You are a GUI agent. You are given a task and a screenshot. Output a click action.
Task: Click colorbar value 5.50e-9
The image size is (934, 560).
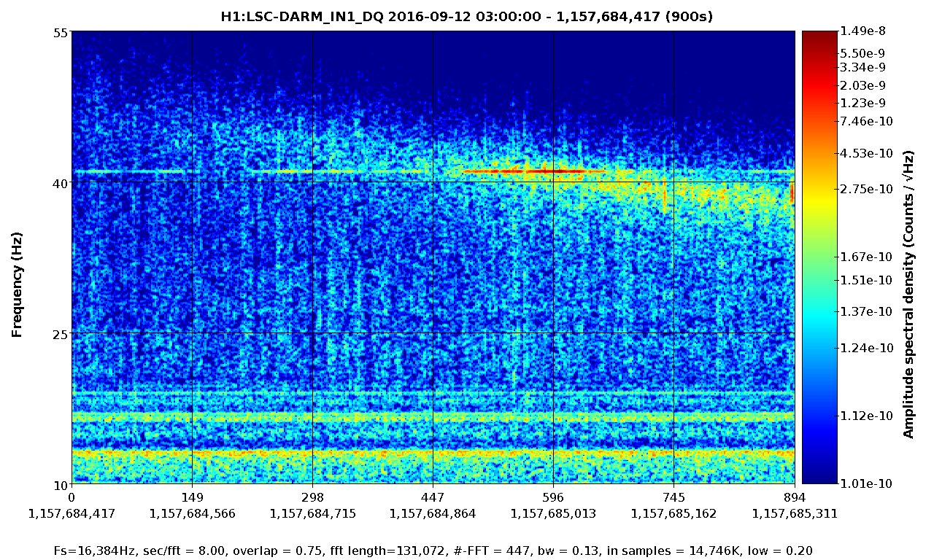click(862, 53)
